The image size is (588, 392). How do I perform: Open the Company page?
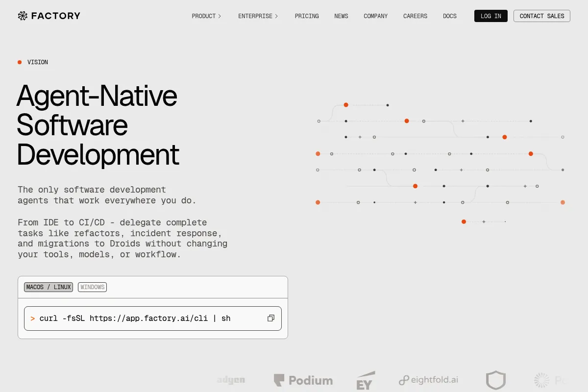click(375, 16)
